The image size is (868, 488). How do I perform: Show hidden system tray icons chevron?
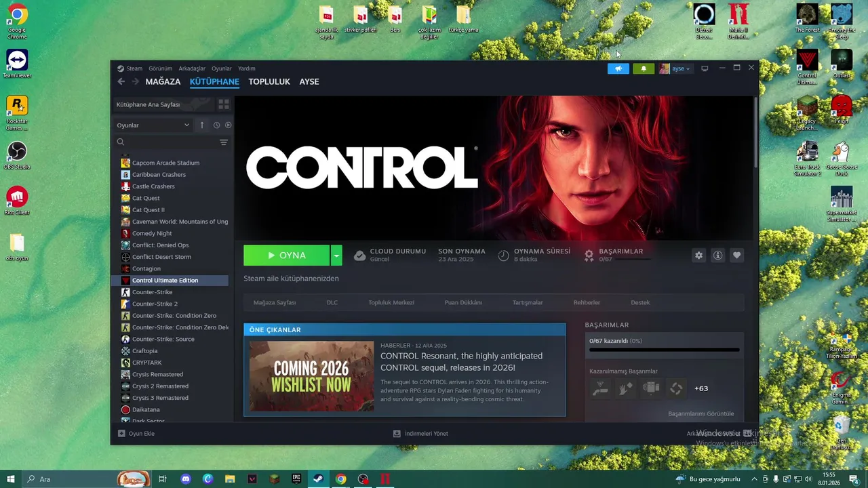tap(754, 479)
